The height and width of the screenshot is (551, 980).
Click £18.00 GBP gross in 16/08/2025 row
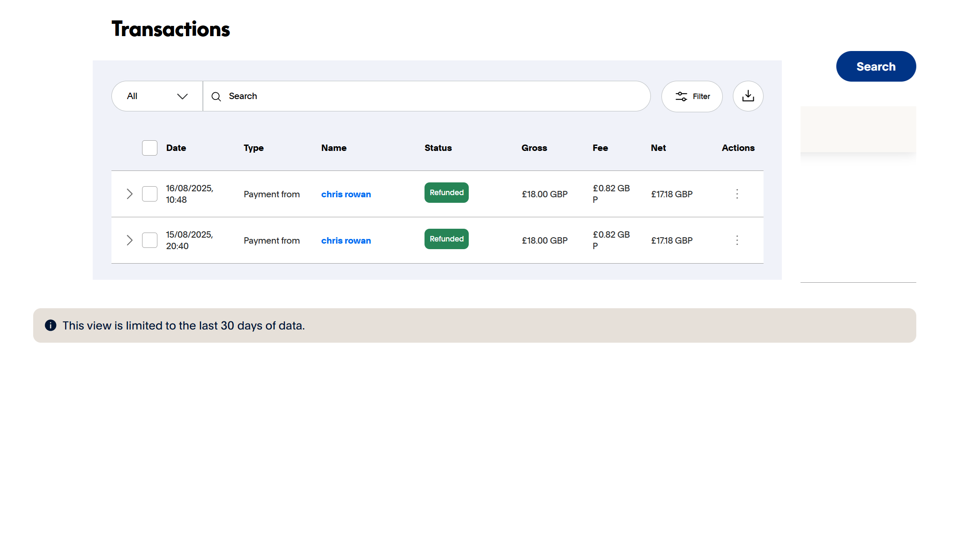point(544,194)
